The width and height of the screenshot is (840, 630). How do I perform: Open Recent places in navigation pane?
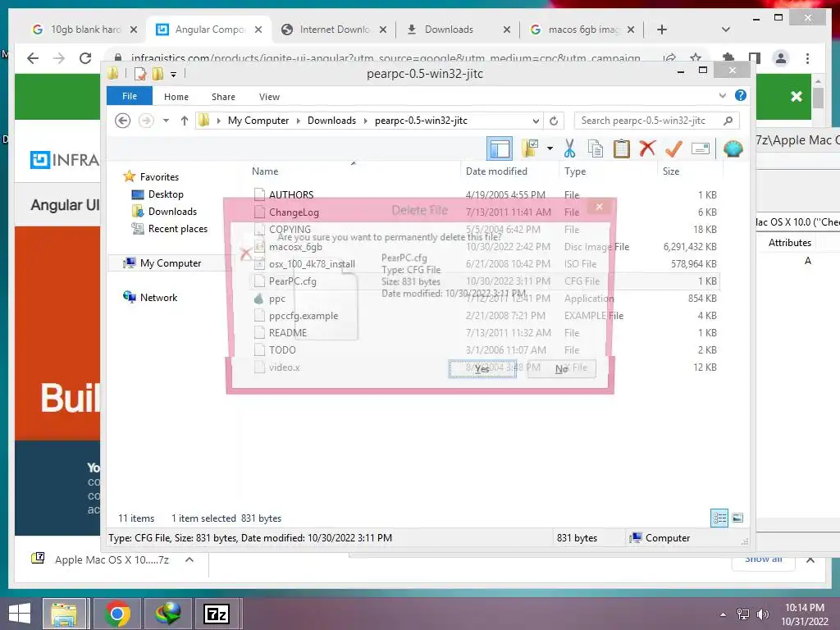[x=177, y=229]
